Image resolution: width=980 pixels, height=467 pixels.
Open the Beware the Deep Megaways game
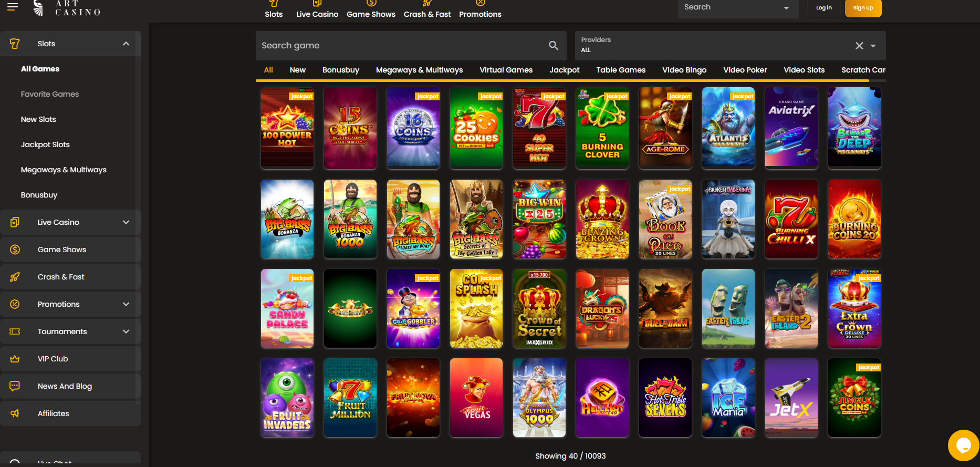(x=854, y=128)
